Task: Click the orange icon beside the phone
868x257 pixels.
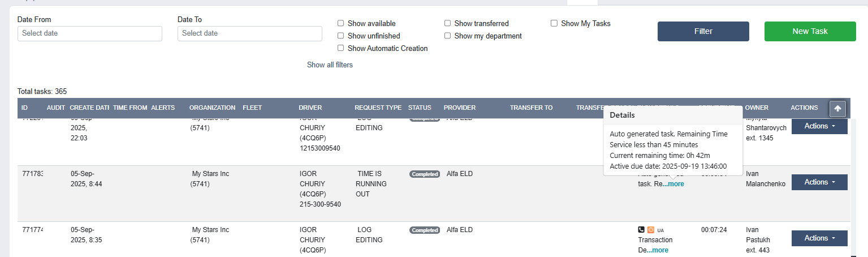Action: 651,230
